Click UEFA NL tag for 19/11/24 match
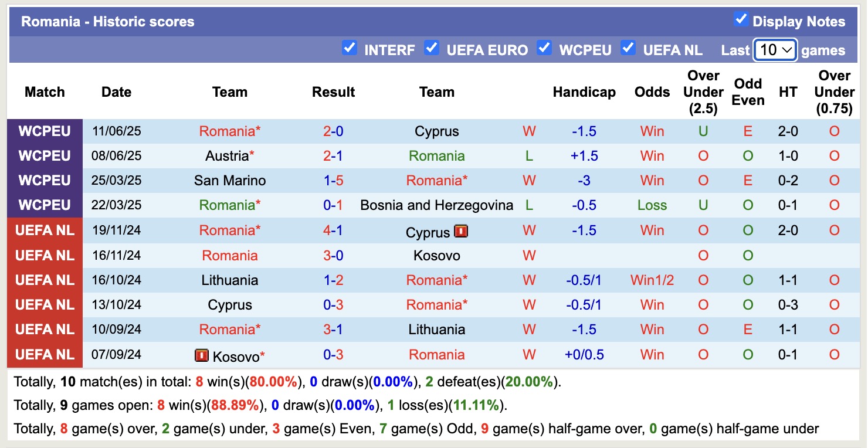The height and width of the screenshot is (448, 868). (45, 230)
